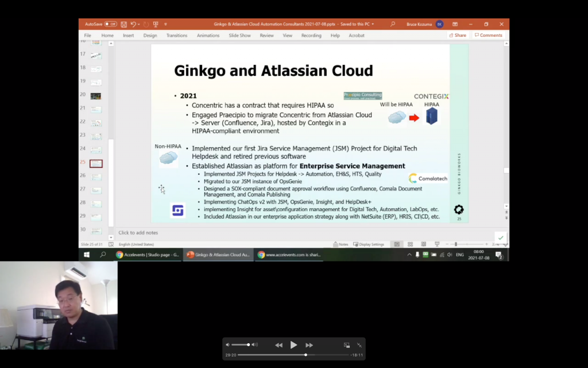Click the taskbar Wi-Fi network icon

(442, 255)
